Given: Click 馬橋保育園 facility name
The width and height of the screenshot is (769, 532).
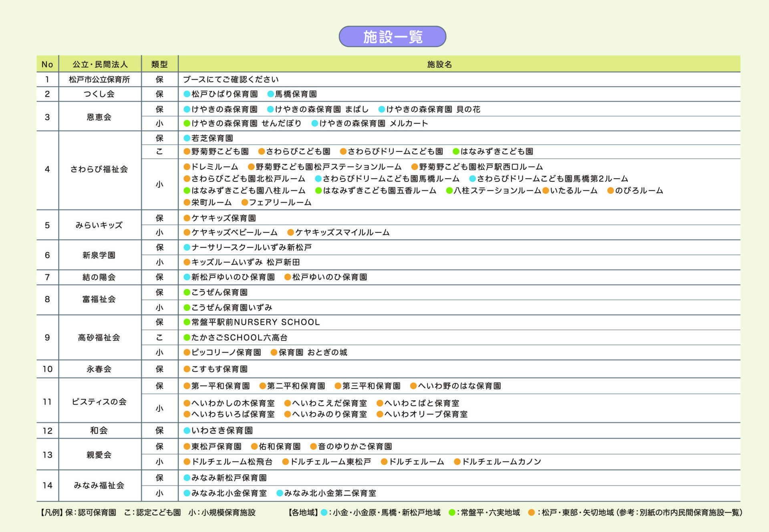Looking at the screenshot, I should 296,94.
